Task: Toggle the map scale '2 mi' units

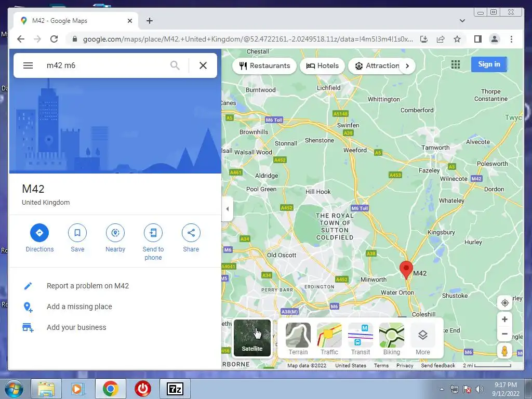Action: (x=487, y=365)
